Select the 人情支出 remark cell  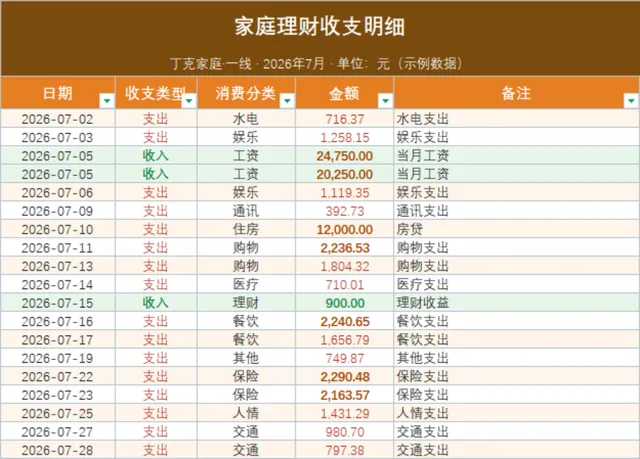point(516,413)
